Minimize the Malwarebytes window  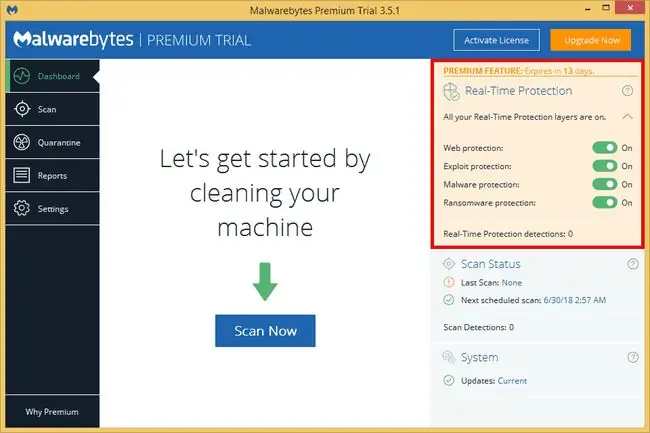[587, 9]
